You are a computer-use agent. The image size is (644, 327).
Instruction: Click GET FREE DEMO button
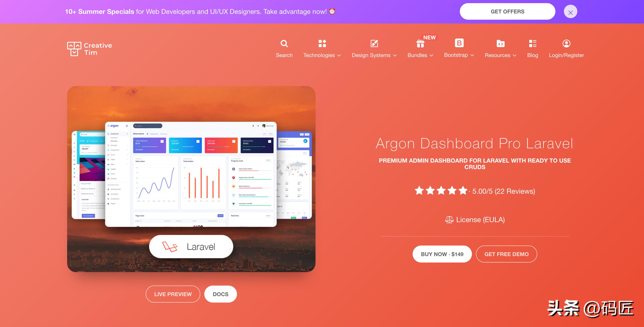click(x=506, y=253)
